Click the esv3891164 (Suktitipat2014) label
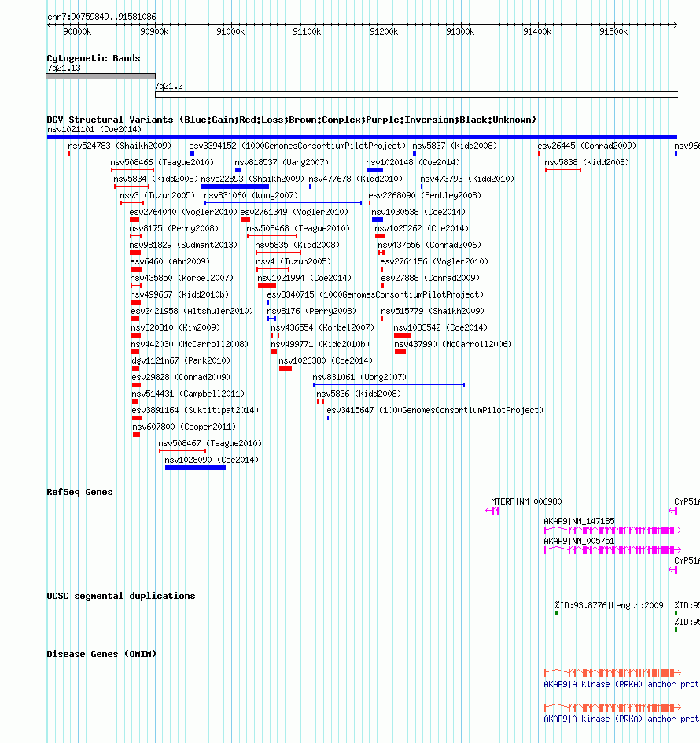The width and height of the screenshot is (700, 743). click(x=195, y=412)
